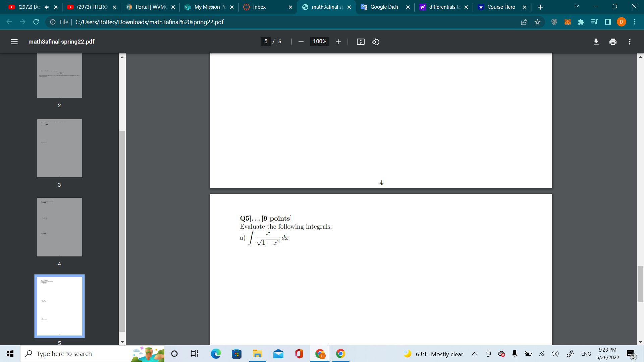Switch to the Course Hero tab
Screen dimensions: 644x362
[500, 7]
